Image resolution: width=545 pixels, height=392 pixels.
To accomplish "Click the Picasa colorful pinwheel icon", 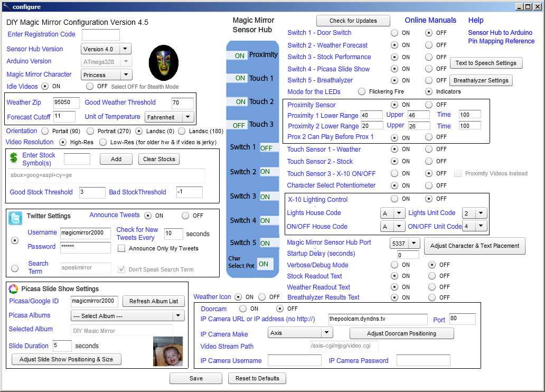I will (x=13, y=288).
